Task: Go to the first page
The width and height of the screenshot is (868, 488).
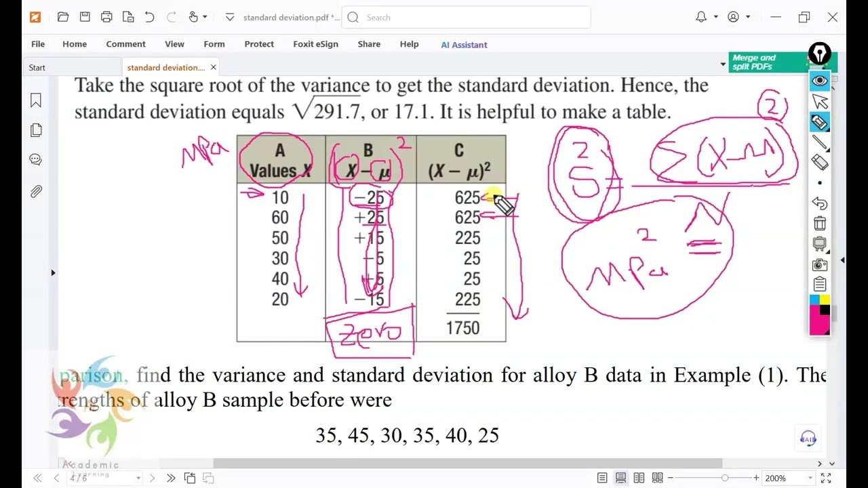Action: pos(38,478)
